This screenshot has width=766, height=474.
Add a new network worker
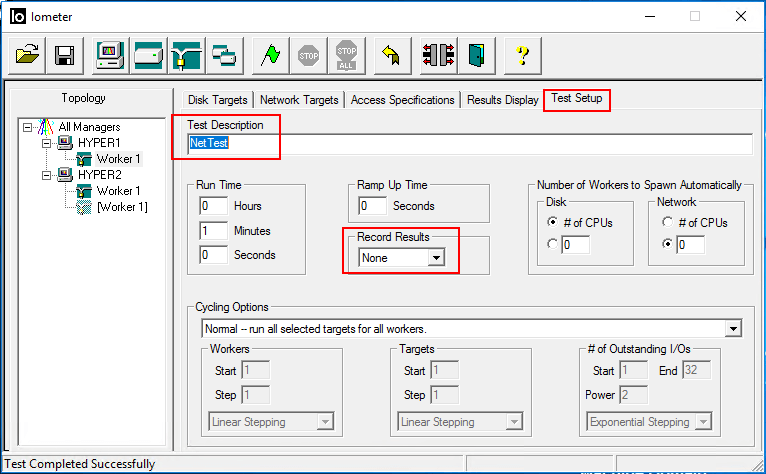(187, 55)
